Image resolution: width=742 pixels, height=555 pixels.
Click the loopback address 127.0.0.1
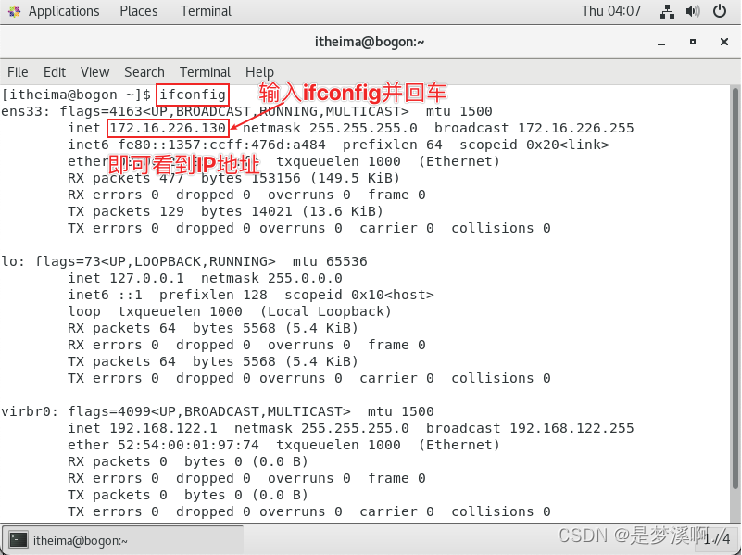[x=147, y=278]
